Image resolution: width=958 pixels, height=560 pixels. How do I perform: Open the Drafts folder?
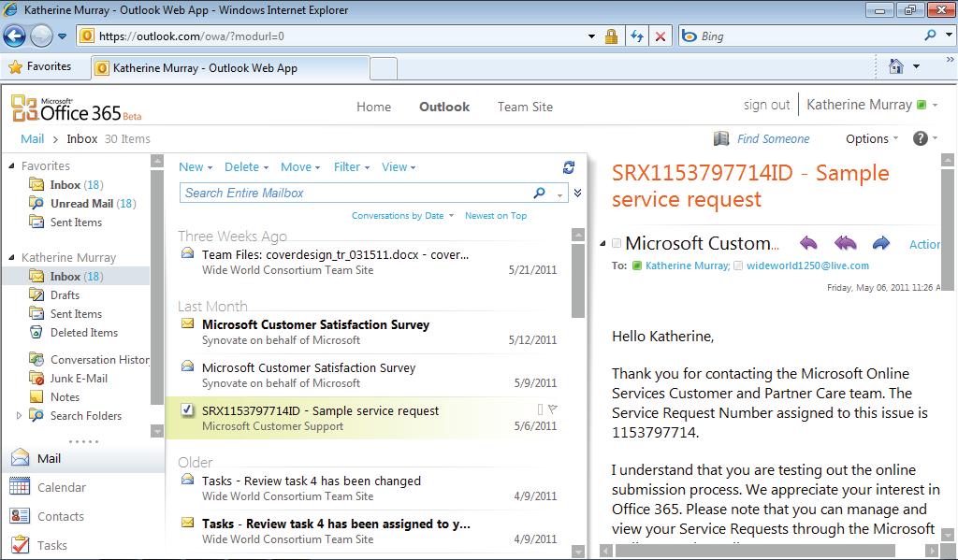tap(65, 295)
